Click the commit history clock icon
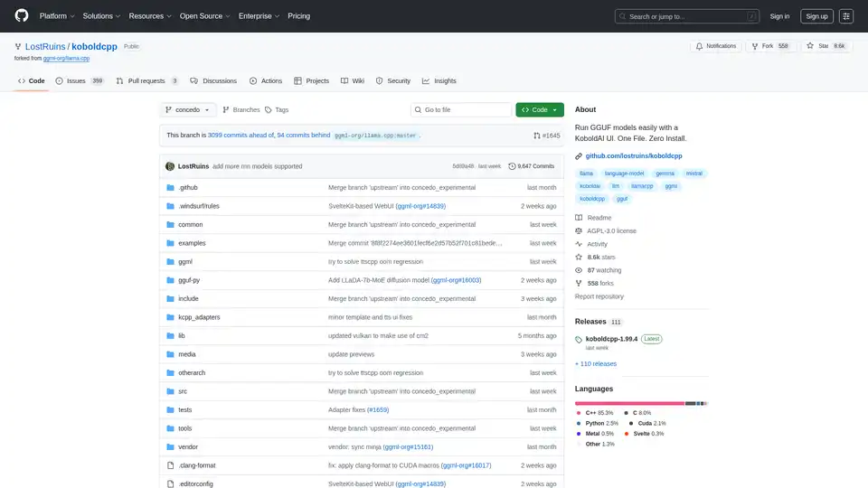Viewport: 868px width, 488px height. pyautogui.click(x=513, y=166)
